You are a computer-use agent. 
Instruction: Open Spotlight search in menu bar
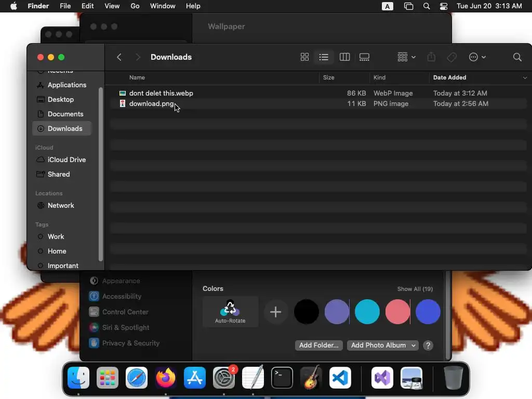pos(427,6)
